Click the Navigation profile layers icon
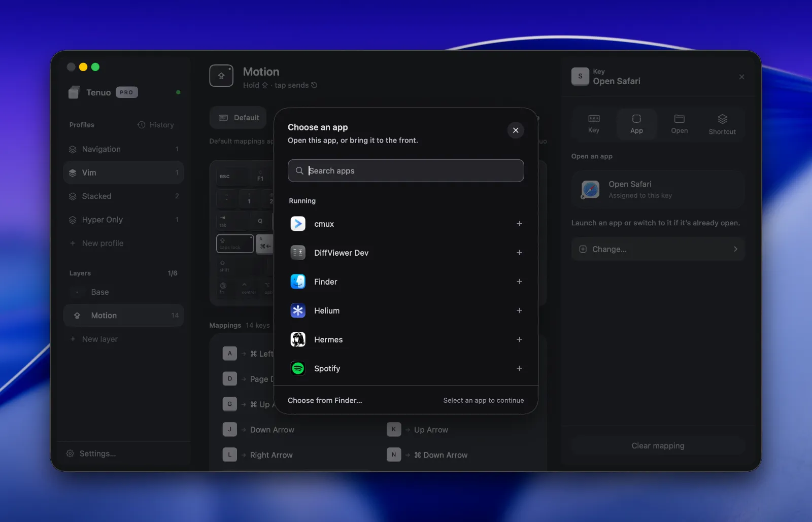 click(x=73, y=149)
